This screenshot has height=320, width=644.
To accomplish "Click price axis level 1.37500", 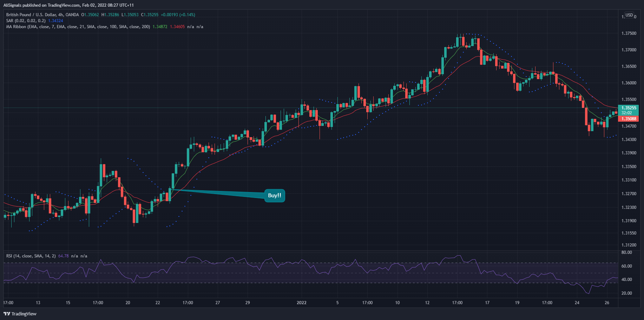I will coord(629,33).
